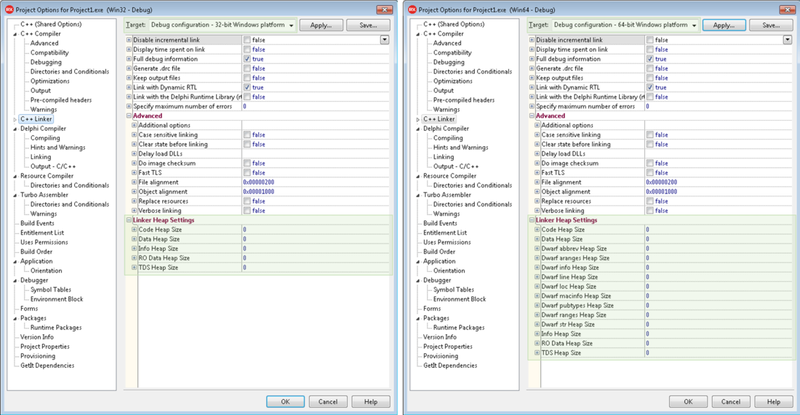800x415 pixels.
Task: Click the app icon in Win64 title bar
Action: pos(412,10)
